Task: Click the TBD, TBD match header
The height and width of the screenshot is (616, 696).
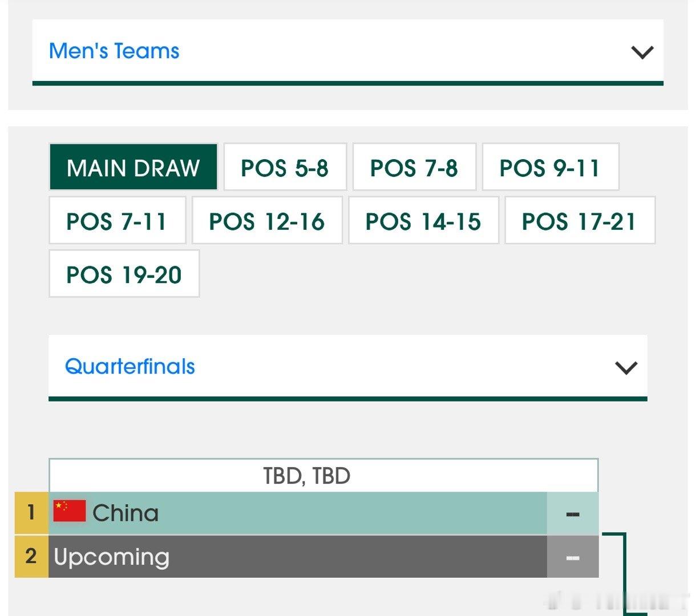Action: 307,476
